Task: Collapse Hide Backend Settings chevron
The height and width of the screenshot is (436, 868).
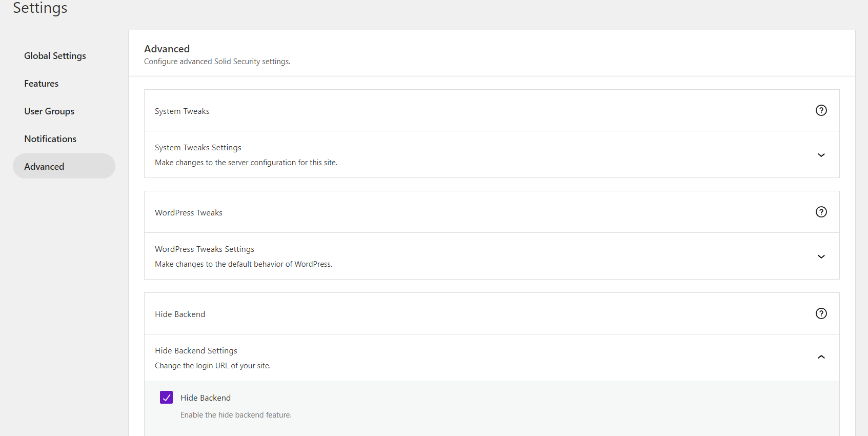Action: (x=821, y=357)
